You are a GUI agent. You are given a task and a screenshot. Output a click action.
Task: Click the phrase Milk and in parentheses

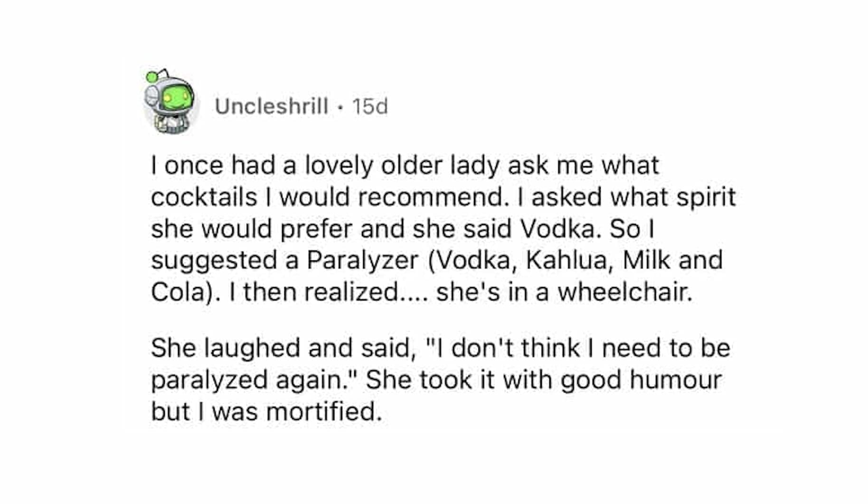coord(672,260)
